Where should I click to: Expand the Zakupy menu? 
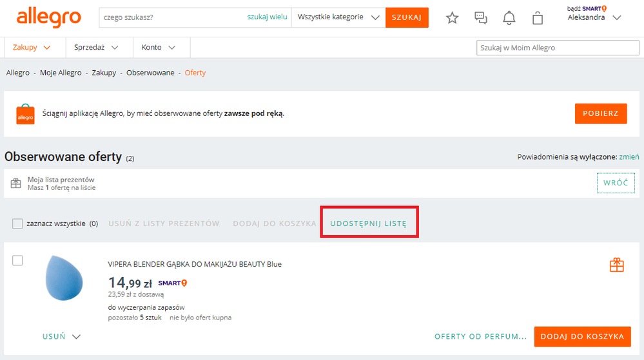pyautogui.click(x=31, y=47)
